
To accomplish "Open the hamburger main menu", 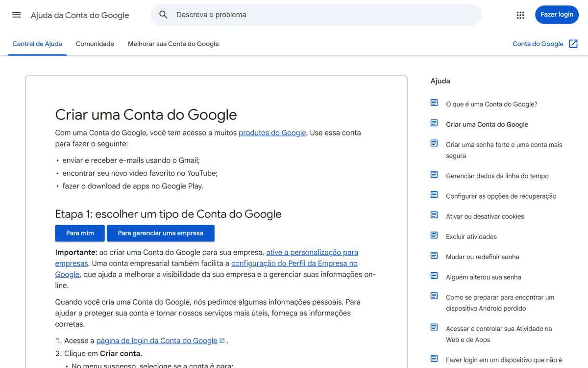I will click(x=17, y=15).
